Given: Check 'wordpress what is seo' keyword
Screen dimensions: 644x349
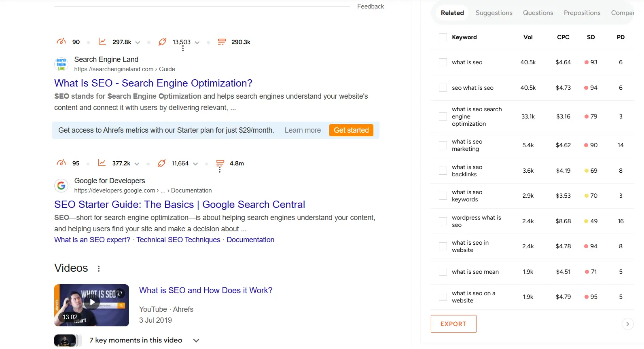Looking at the screenshot, I should pos(443,221).
